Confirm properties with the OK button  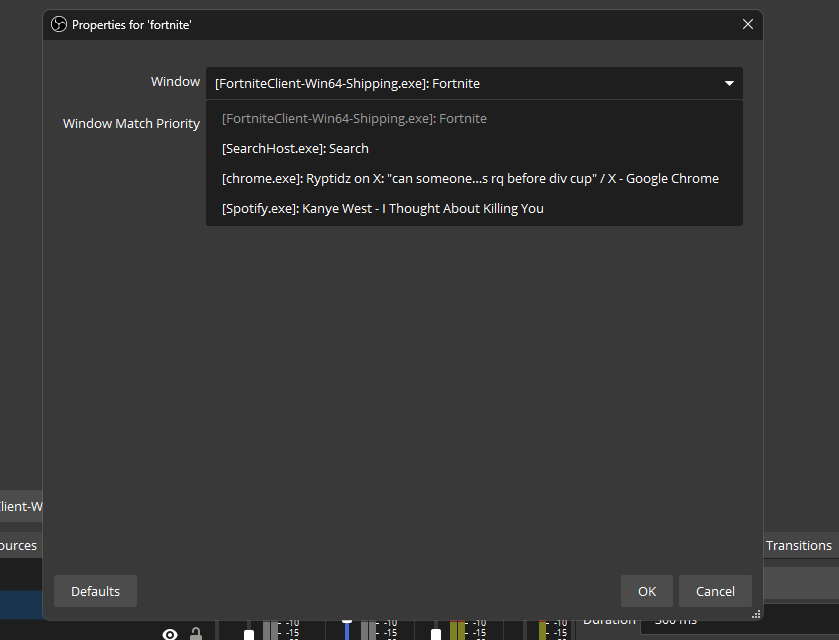click(x=646, y=591)
